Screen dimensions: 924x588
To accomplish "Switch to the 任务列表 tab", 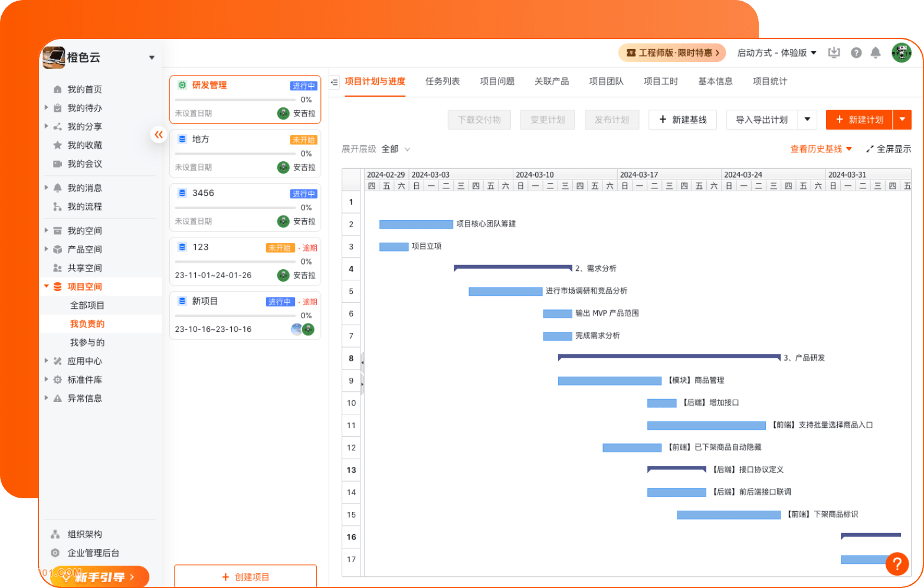I will tap(442, 81).
